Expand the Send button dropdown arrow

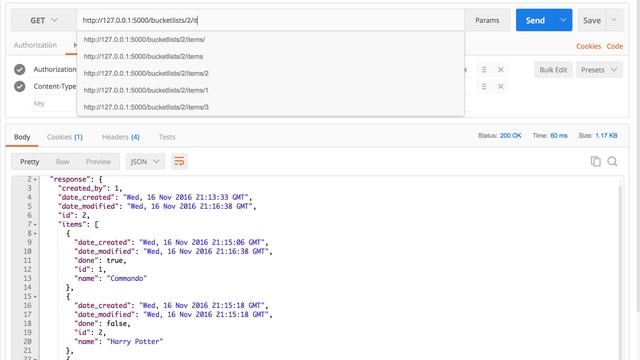pos(563,20)
